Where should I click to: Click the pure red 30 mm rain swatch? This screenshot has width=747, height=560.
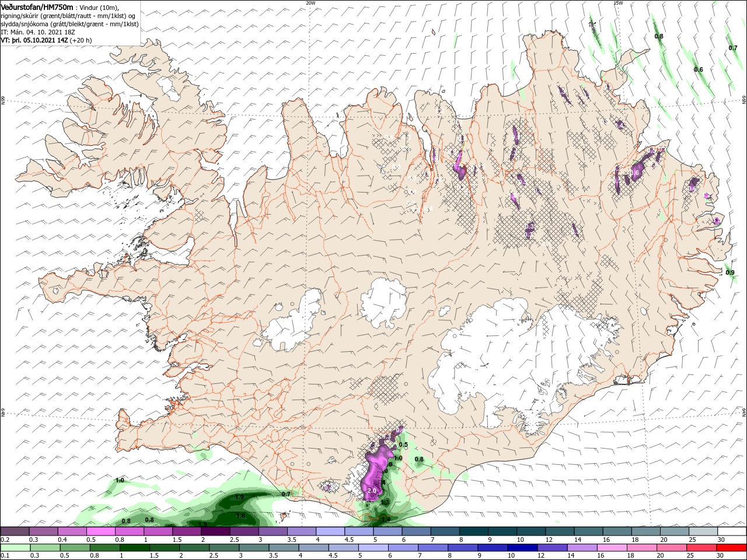(731, 548)
